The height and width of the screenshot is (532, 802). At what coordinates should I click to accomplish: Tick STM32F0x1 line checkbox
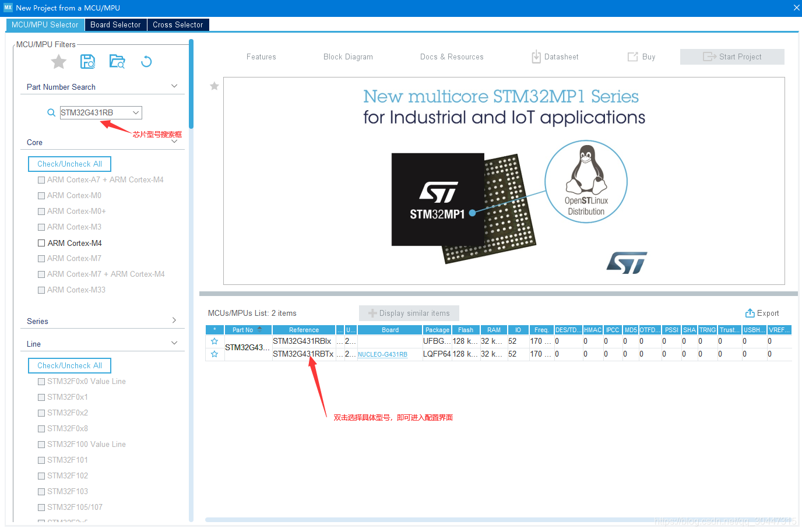pyautogui.click(x=41, y=397)
